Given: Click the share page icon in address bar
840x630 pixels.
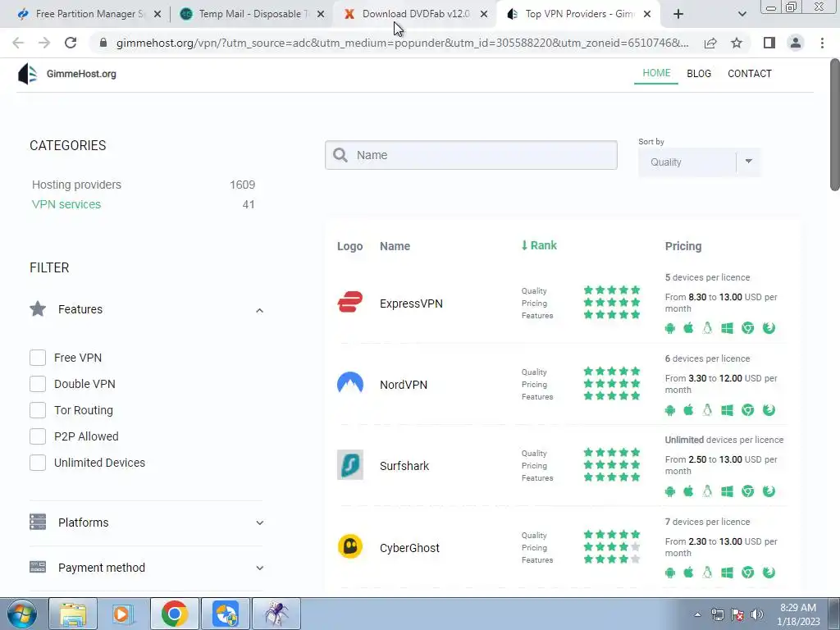Looking at the screenshot, I should (710, 43).
